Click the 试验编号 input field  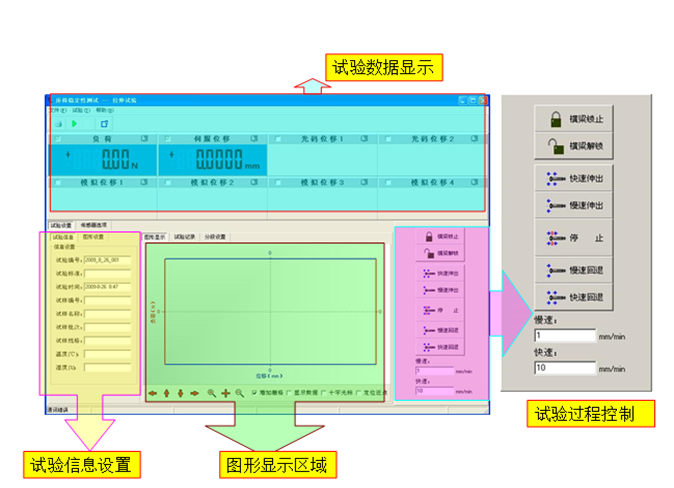(x=107, y=259)
